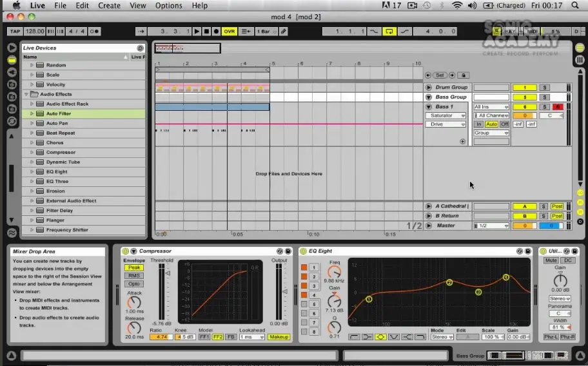
Task: Open the View menu
Action: pyautogui.click(x=137, y=6)
